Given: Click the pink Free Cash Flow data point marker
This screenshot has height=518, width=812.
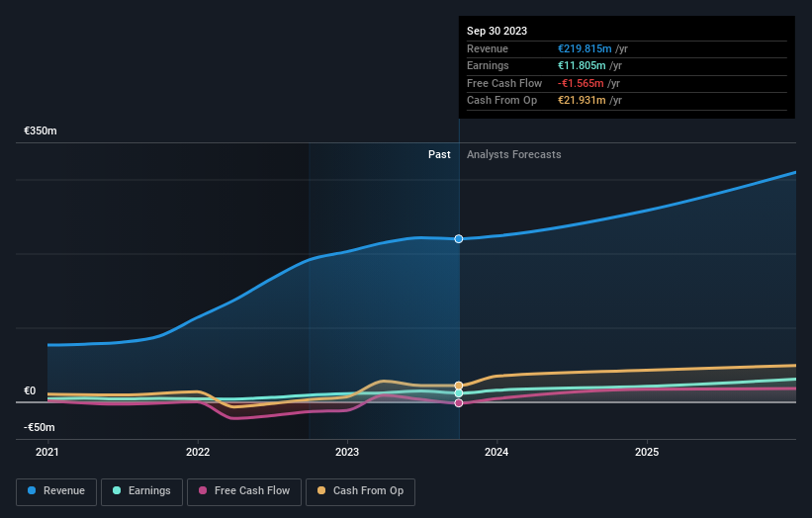Looking at the screenshot, I should tap(459, 403).
